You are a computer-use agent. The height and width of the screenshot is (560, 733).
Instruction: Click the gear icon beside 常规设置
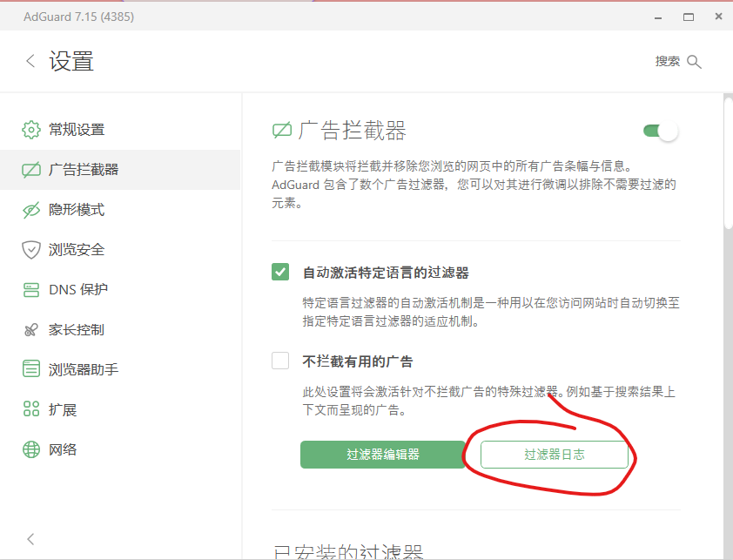[x=30, y=130]
